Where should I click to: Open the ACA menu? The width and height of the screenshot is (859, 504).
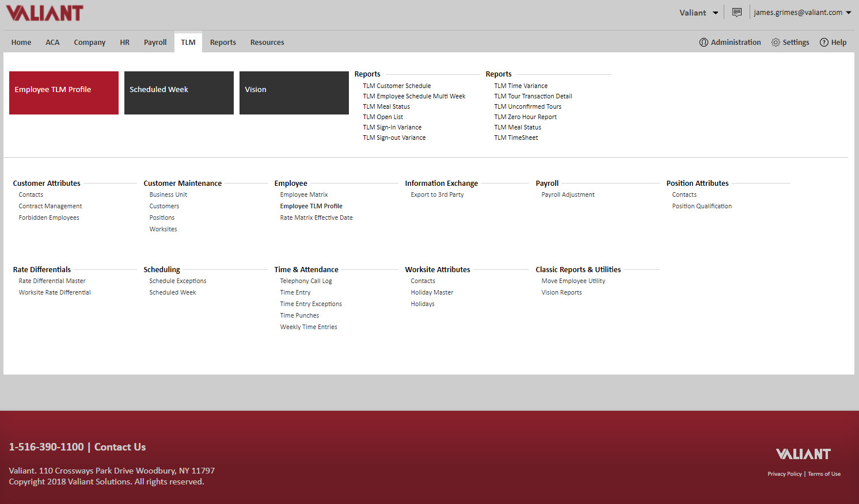point(52,42)
